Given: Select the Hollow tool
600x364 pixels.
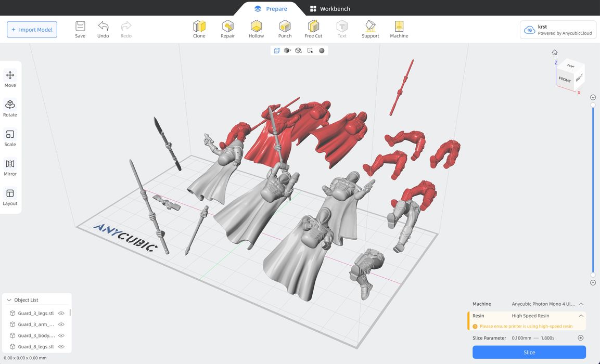Looking at the screenshot, I should [x=256, y=29].
